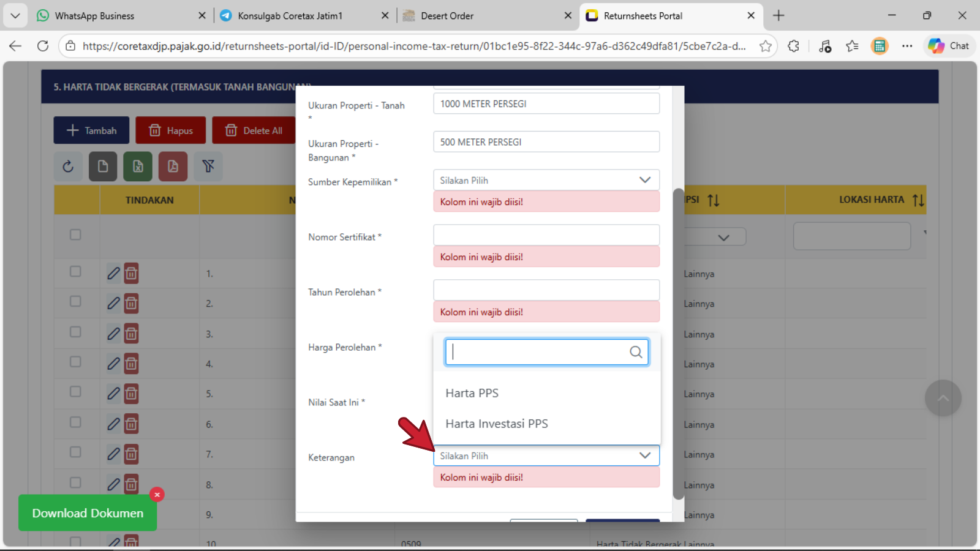Export table to PDF icon
Image resolution: width=980 pixels, height=551 pixels.
(173, 167)
